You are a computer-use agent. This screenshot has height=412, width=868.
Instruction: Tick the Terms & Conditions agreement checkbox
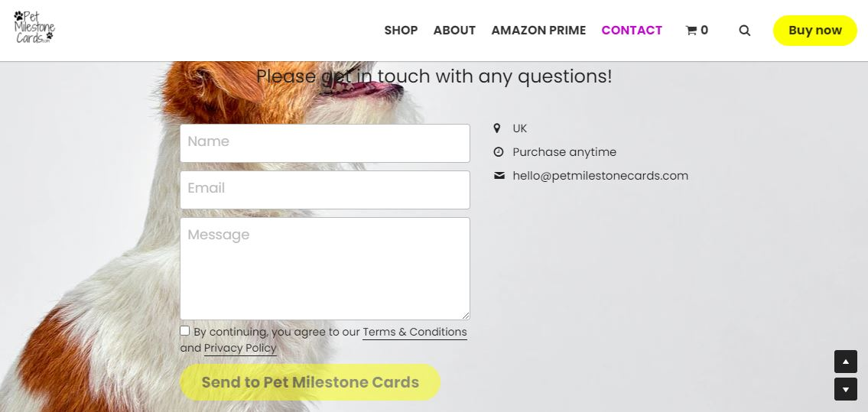tap(185, 331)
